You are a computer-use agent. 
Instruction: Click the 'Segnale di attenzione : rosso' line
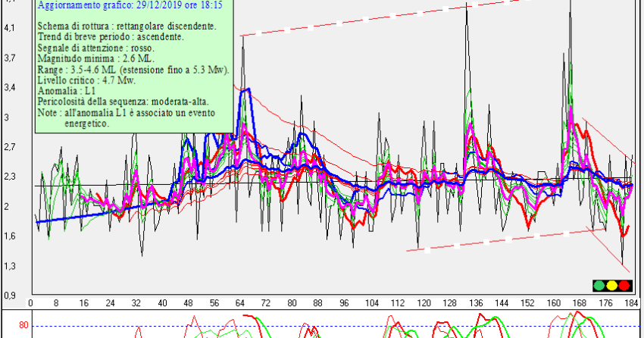click(x=96, y=48)
